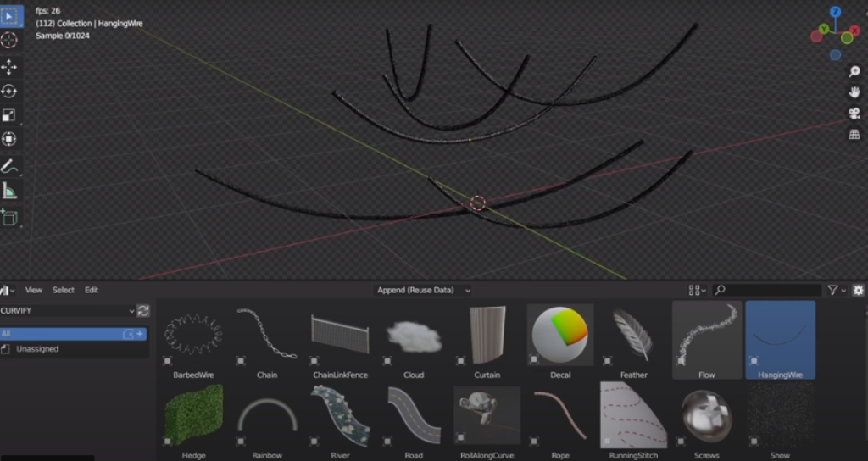Click the blue Z axis gizmo
This screenshot has height=461, width=868.
836,12
